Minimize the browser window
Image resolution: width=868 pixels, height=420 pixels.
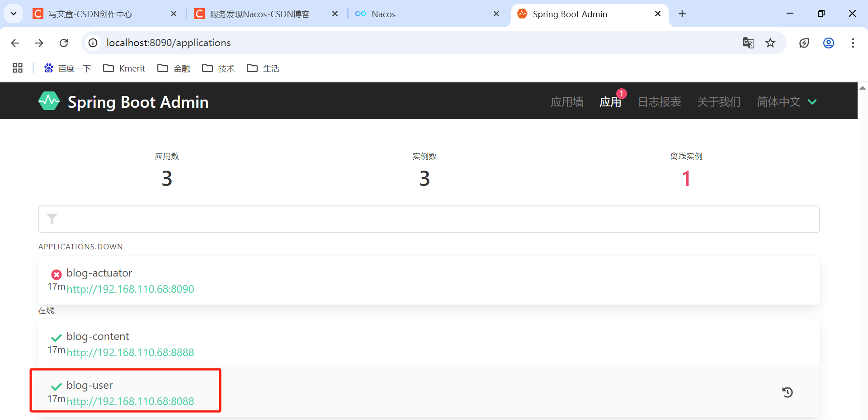[x=790, y=14]
